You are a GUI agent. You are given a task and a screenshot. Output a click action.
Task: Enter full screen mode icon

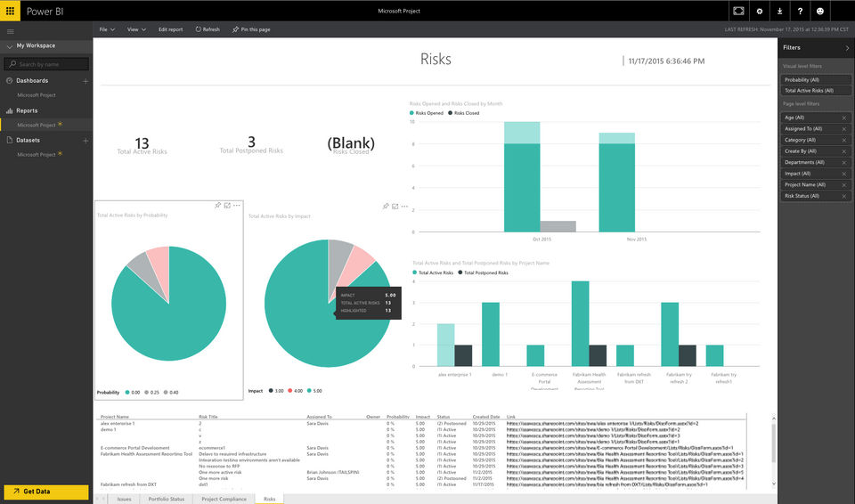pyautogui.click(x=738, y=11)
